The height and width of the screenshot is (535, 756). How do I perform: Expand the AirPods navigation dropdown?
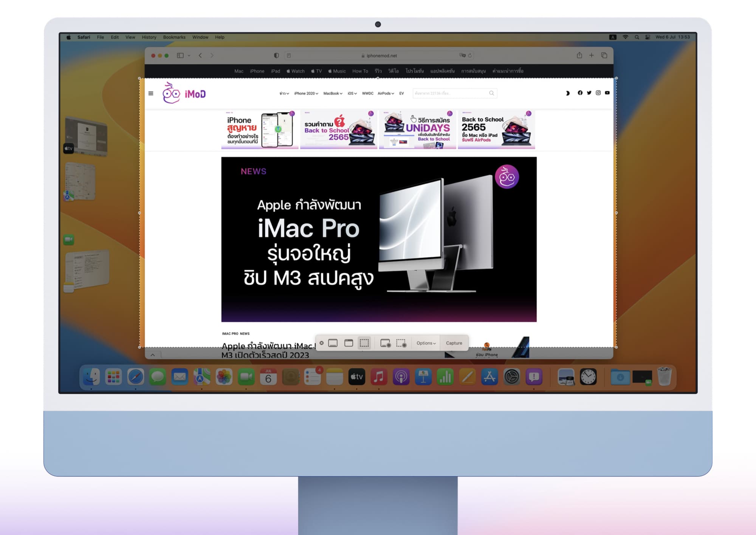(386, 93)
